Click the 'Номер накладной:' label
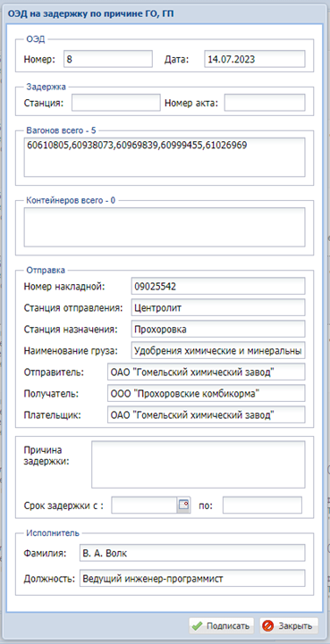The image size is (330, 644). coord(64,287)
